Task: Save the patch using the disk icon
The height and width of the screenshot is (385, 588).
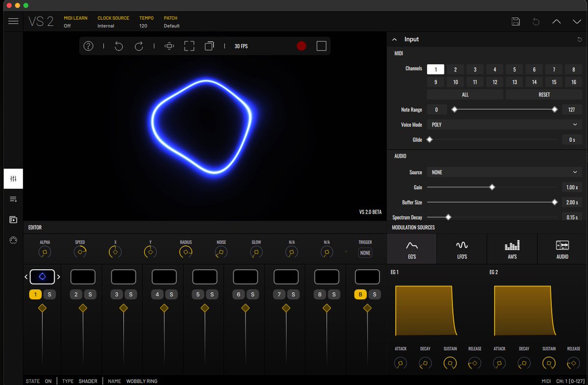Action: click(x=515, y=21)
